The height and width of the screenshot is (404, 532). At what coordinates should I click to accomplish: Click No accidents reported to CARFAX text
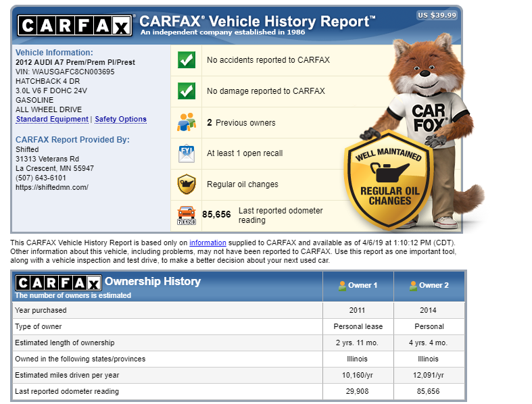[x=268, y=60]
